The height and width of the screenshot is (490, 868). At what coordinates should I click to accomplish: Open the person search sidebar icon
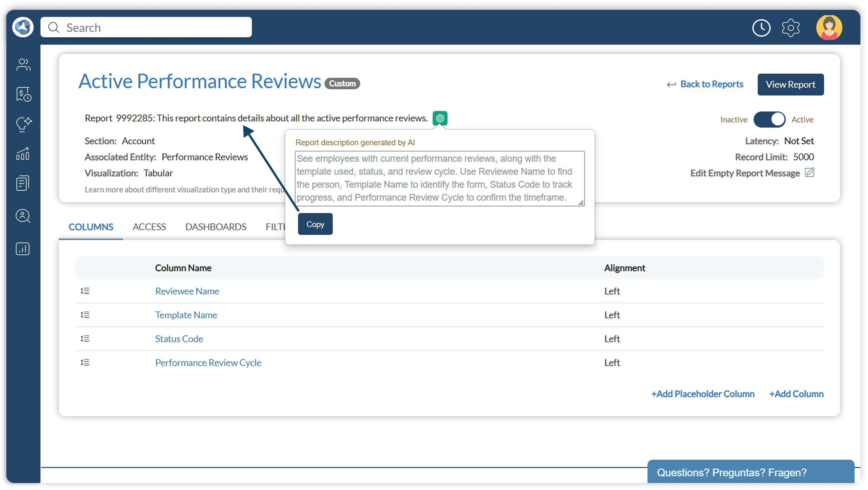click(x=23, y=216)
